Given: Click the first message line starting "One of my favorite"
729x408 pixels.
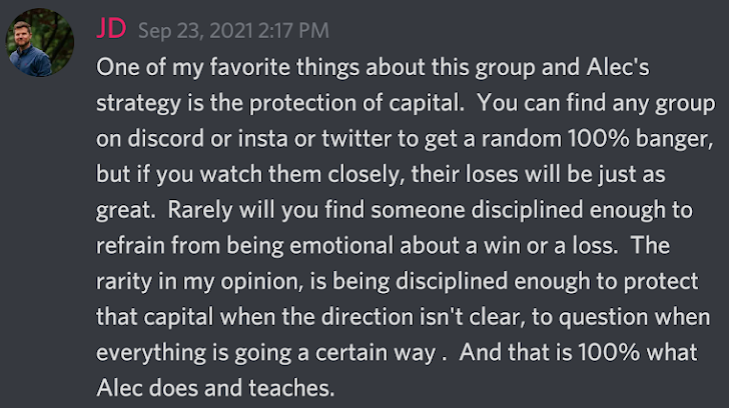Looking at the screenshot, I should point(372,67).
